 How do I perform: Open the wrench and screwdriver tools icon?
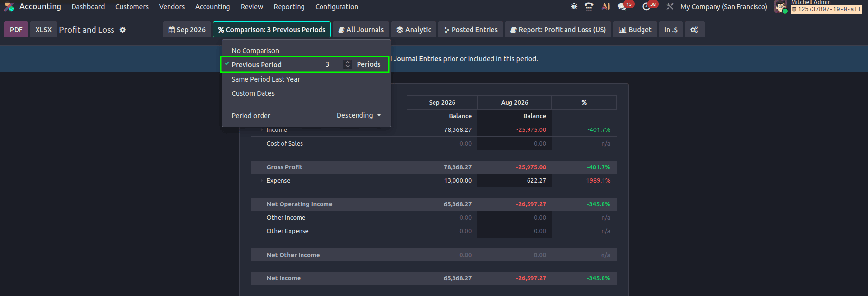tap(670, 6)
